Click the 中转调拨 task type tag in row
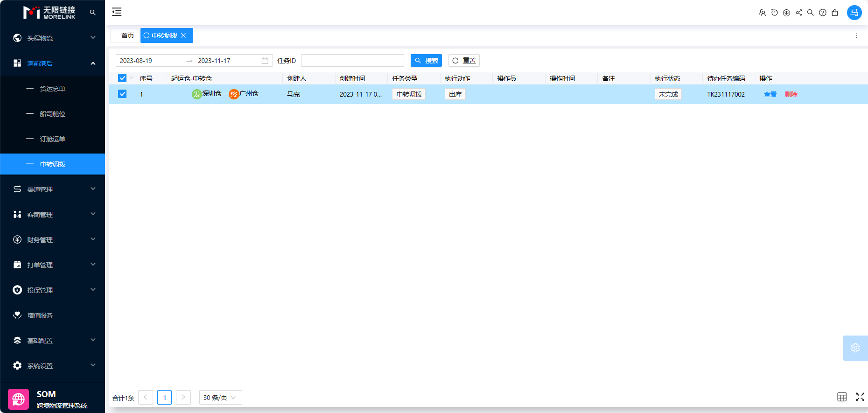The height and width of the screenshot is (413, 868). tap(409, 94)
